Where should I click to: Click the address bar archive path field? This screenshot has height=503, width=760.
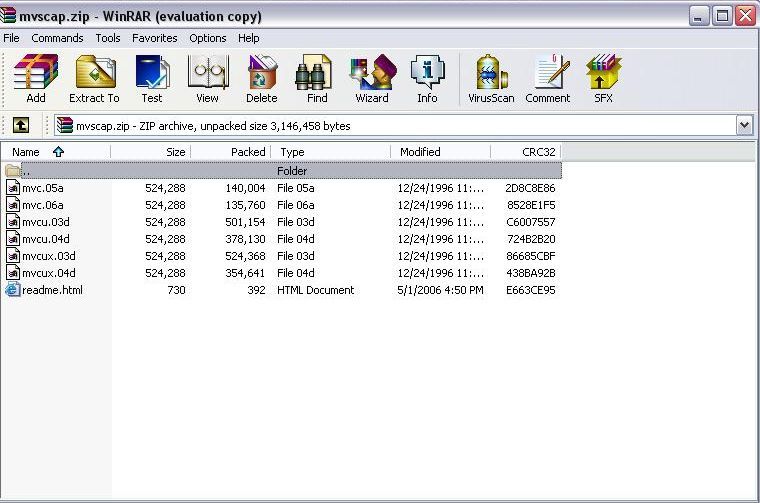coord(395,126)
